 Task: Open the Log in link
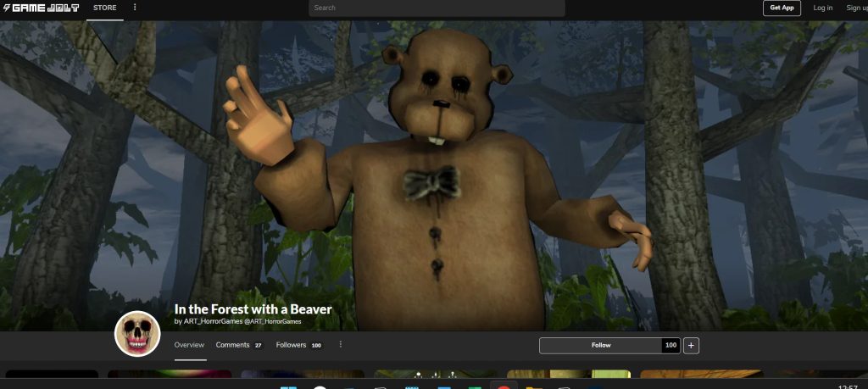point(822,8)
